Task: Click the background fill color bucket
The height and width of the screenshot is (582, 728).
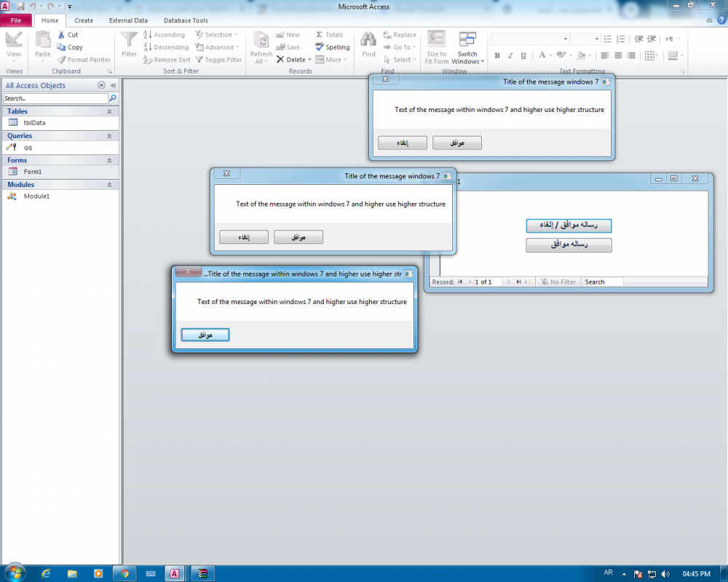Action: [581, 55]
